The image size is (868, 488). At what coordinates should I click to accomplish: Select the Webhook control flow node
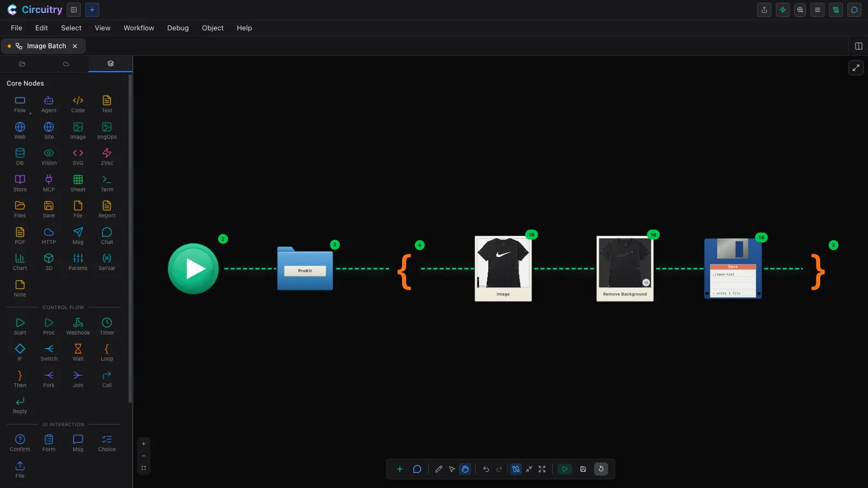[78, 326]
